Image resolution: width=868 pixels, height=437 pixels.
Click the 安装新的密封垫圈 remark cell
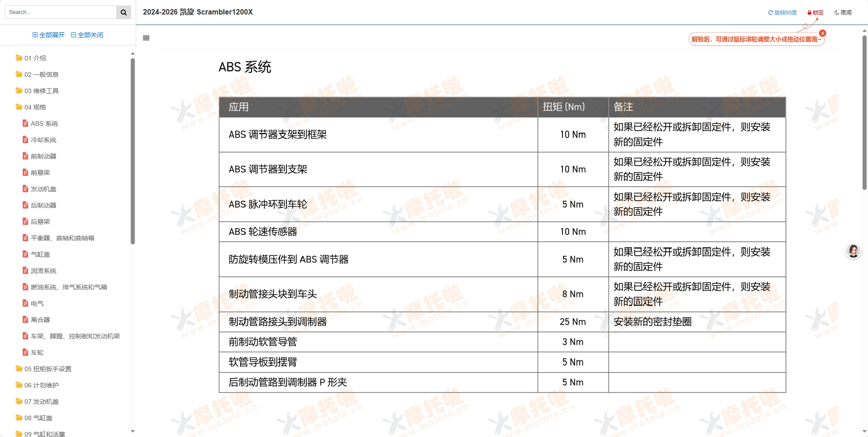tap(697, 322)
